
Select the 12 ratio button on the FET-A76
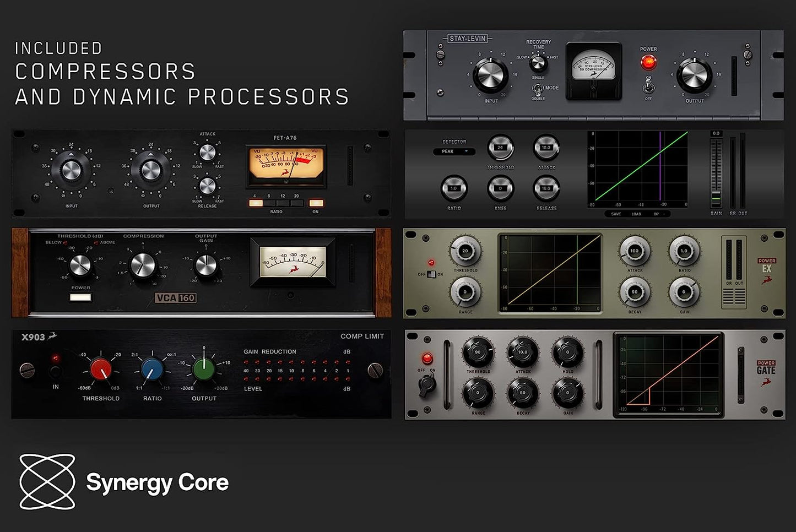point(283,203)
